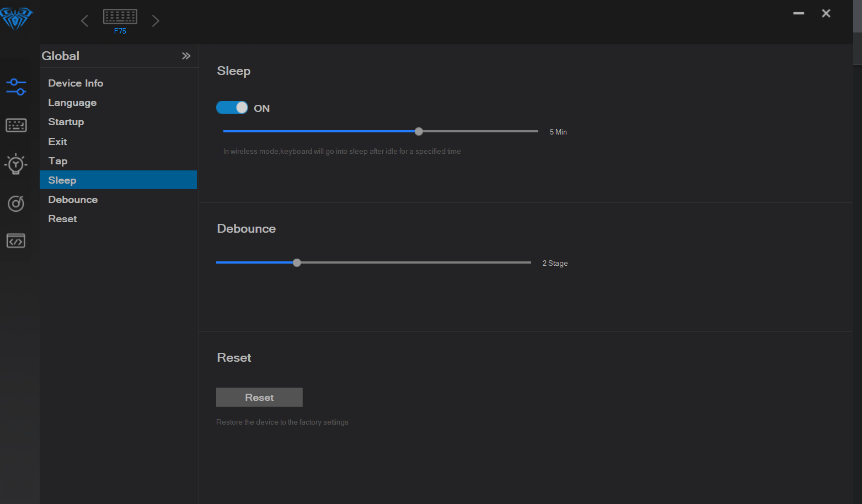Screen dimensions: 862x504
Task: Click the 'Restore the device to the factory settings' text
Action: (x=282, y=422)
